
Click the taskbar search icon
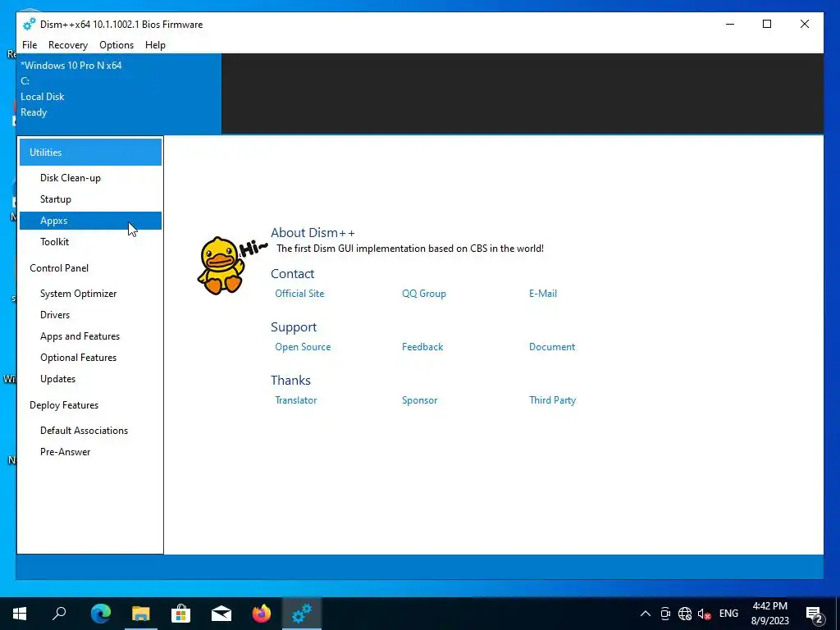(59, 614)
